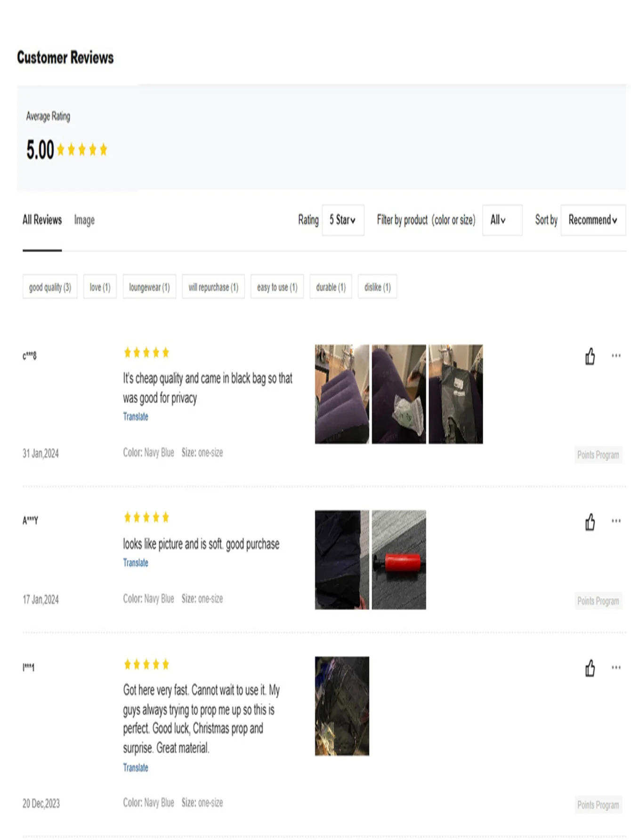
Task: Toggle the loungewear tag filter
Action: click(x=149, y=287)
